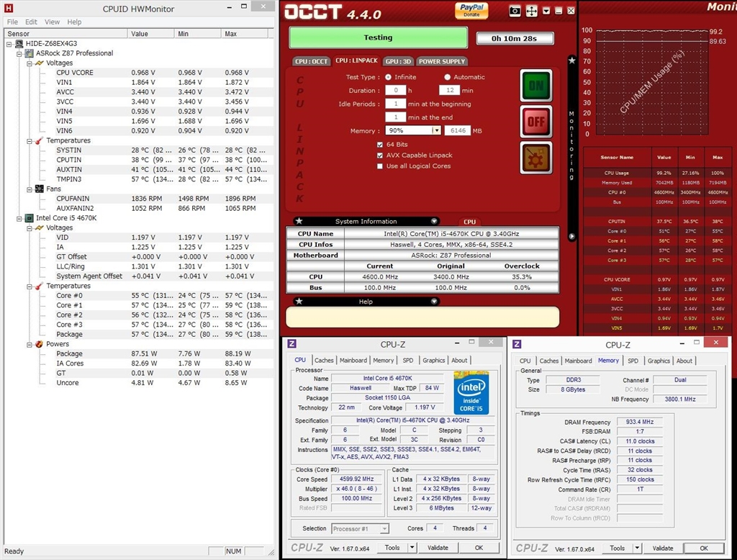This screenshot has height=560, width=737.
Task: Click the computer icon beside HIDE-Z68EX4G3
Action: [x=19, y=43]
